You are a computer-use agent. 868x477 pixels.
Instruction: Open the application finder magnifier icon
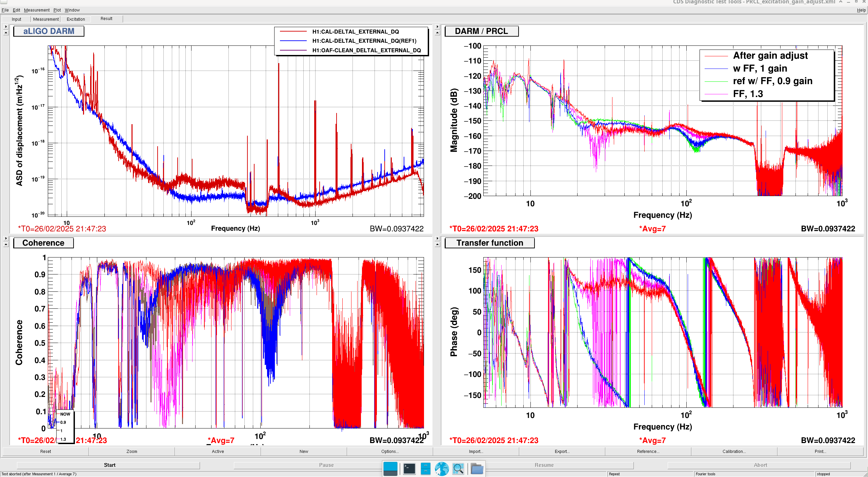pyautogui.click(x=458, y=469)
